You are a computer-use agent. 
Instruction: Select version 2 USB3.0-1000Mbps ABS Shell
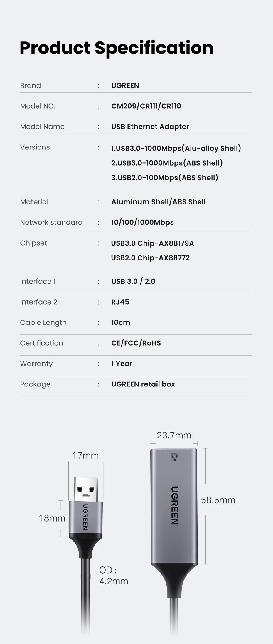point(167,163)
